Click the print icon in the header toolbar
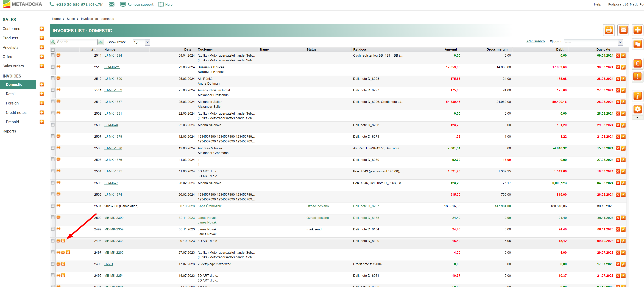The width and height of the screenshot is (644, 287). [x=609, y=30]
